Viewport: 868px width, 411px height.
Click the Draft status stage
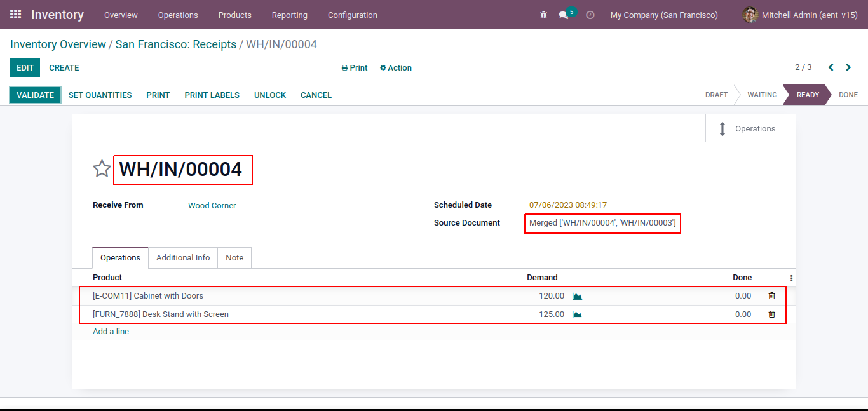coord(716,95)
